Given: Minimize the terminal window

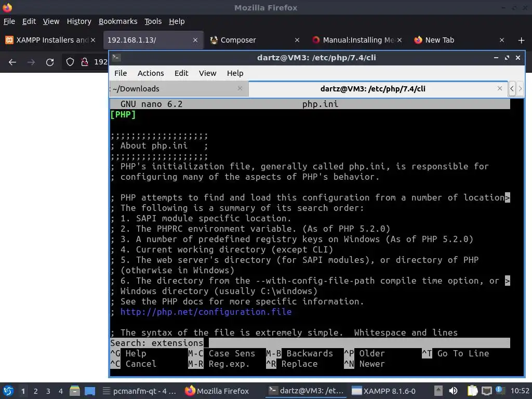Looking at the screenshot, I should 496,58.
